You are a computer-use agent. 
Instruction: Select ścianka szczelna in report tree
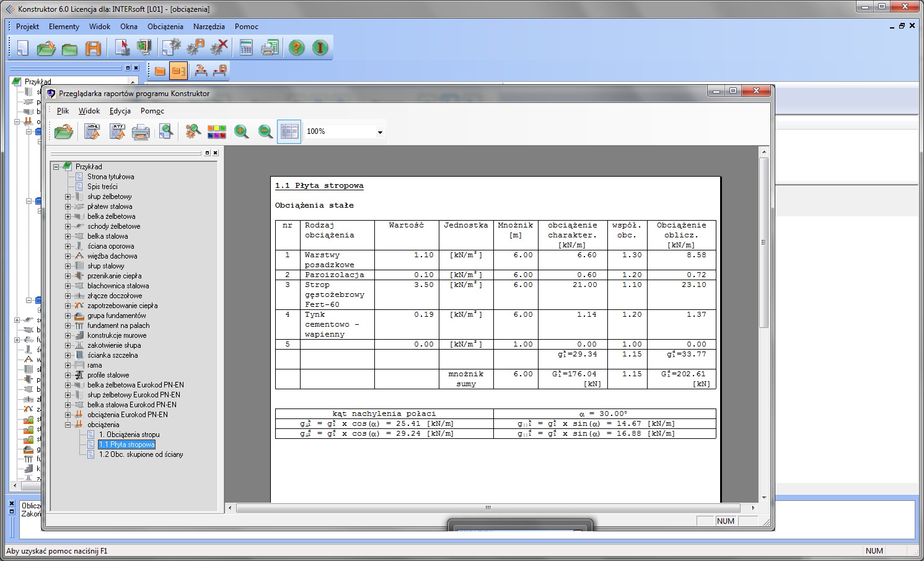pyautogui.click(x=112, y=355)
